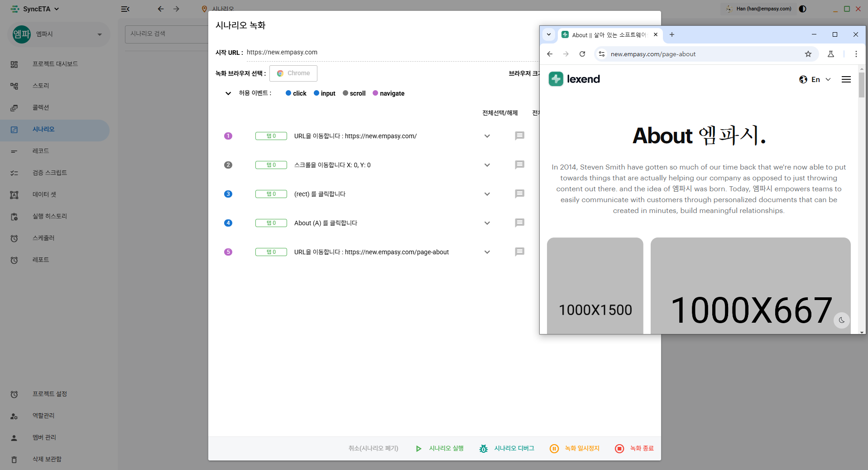Open 검증 스크립트 in sidebar

pyautogui.click(x=55, y=173)
